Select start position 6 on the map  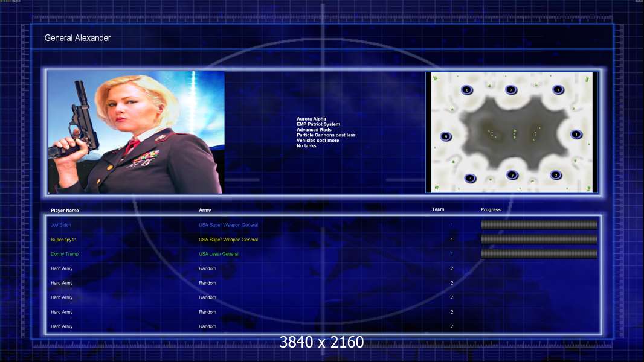467,90
